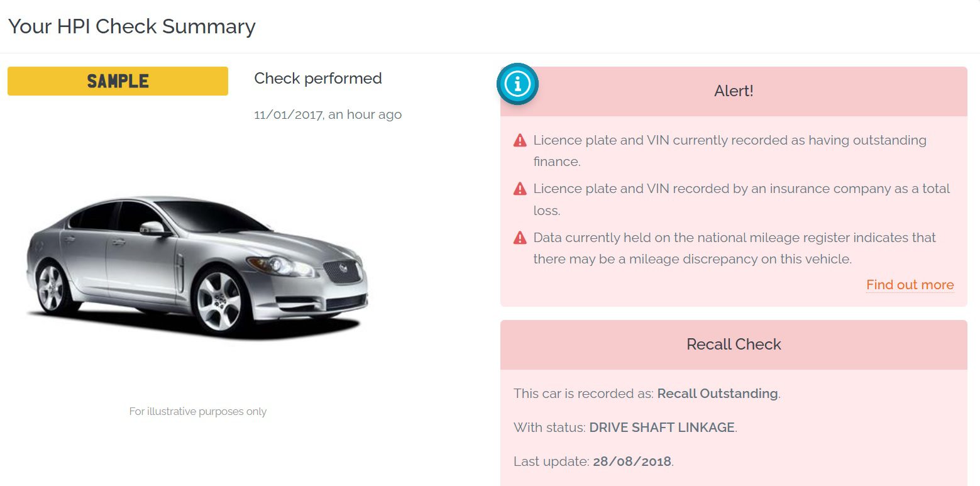This screenshot has height=486, width=980.
Task: Click the 'Alert!' panel header
Action: tap(734, 91)
